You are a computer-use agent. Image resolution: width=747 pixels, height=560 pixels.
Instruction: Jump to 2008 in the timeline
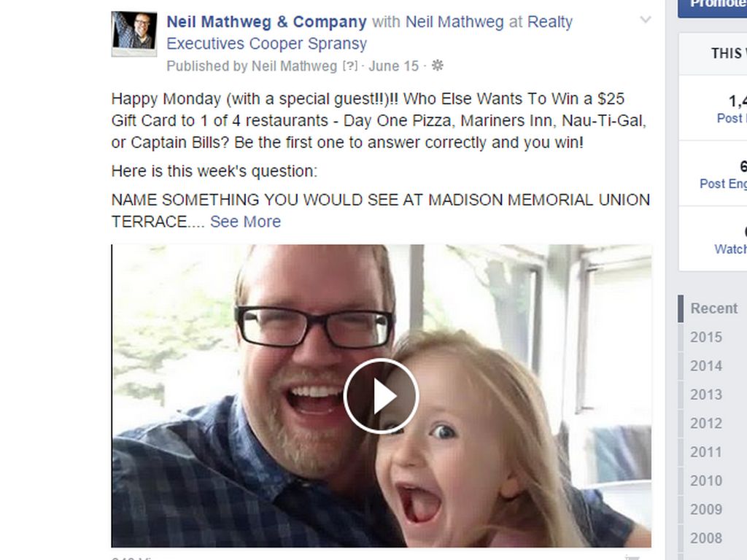point(706,538)
